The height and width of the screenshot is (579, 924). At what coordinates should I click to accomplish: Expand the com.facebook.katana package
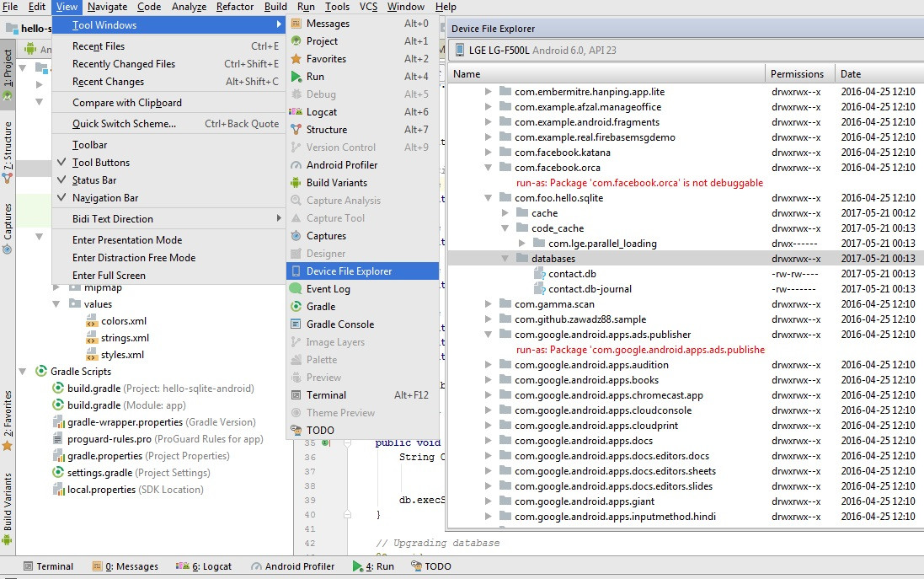(489, 152)
